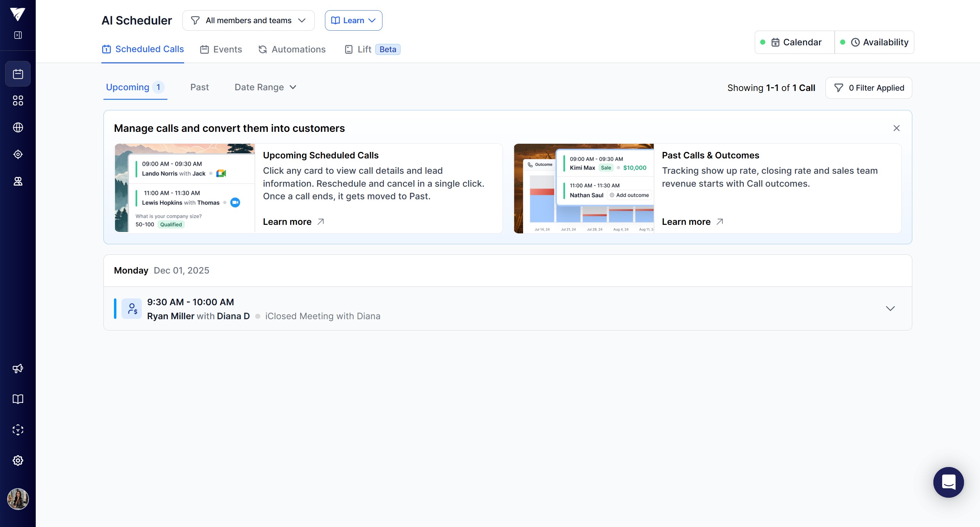Switch to the Past calls tab
Screen dimensions: 980x527
pyautogui.click(x=199, y=87)
